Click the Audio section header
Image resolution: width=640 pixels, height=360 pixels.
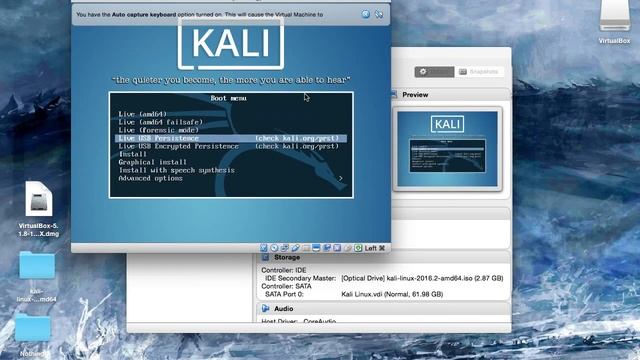384,309
